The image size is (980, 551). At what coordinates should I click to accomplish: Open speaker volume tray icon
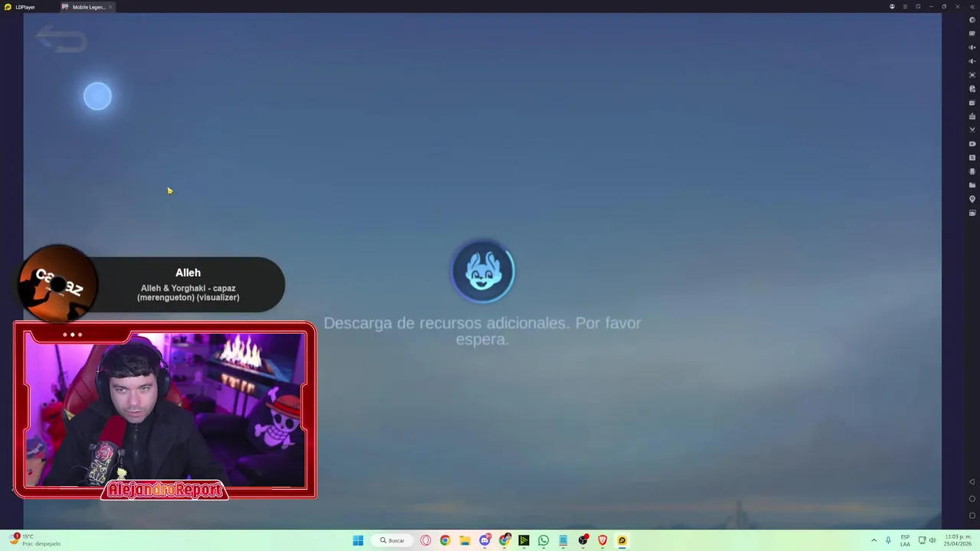pos(933,540)
